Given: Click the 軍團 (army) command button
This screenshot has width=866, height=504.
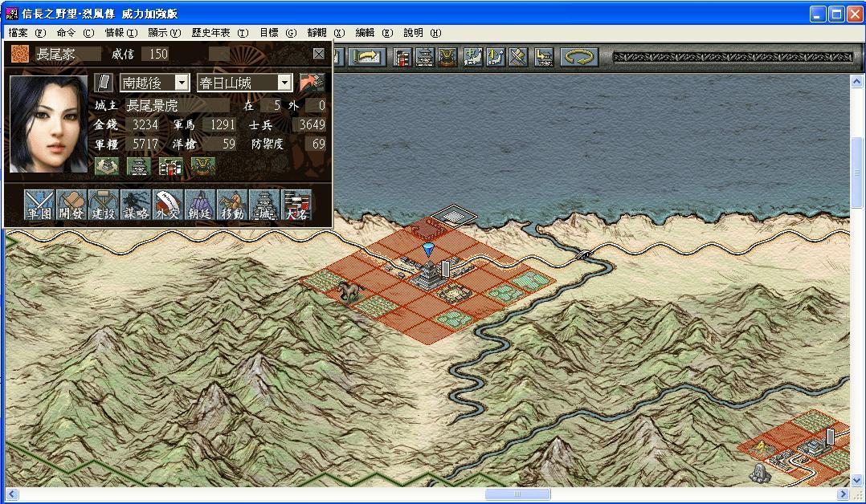Looking at the screenshot, I should (39, 205).
